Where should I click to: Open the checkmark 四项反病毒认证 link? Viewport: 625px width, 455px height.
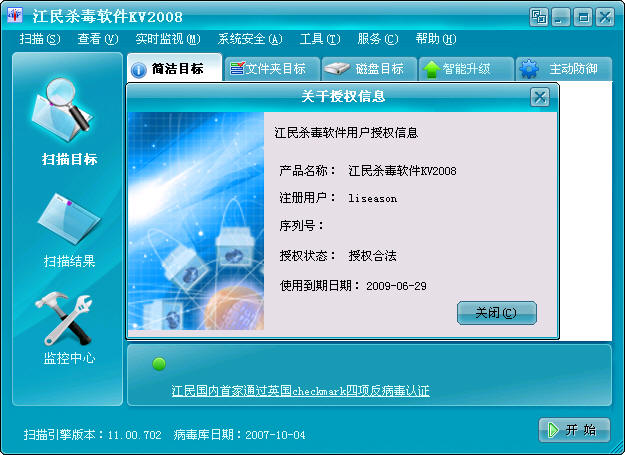[301, 390]
